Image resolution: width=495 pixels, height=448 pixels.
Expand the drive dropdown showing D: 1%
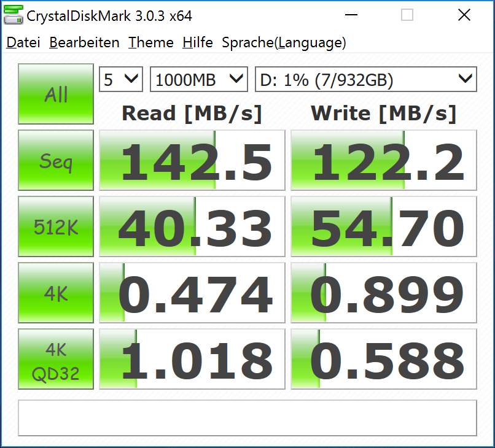point(366,79)
